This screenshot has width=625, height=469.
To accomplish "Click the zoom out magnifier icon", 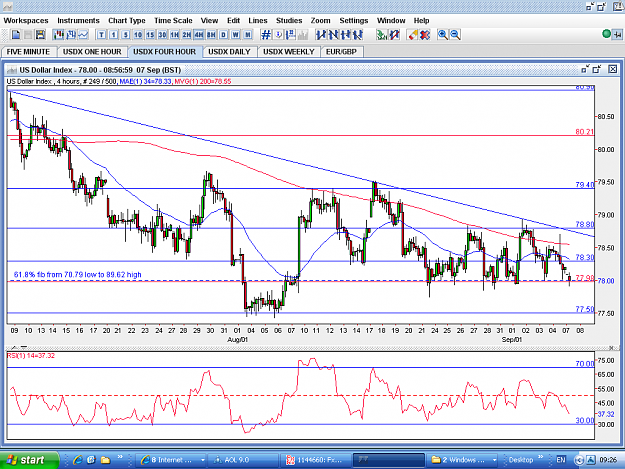I will [x=455, y=35].
